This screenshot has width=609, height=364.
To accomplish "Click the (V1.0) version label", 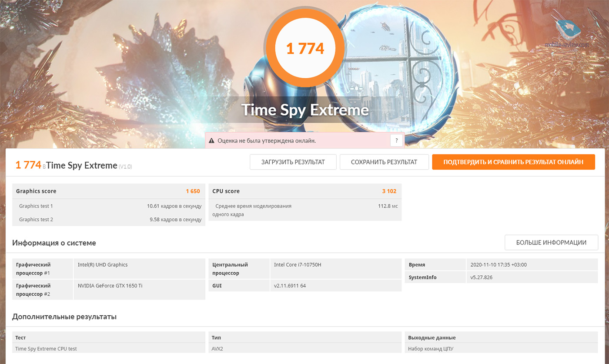I will point(125,167).
